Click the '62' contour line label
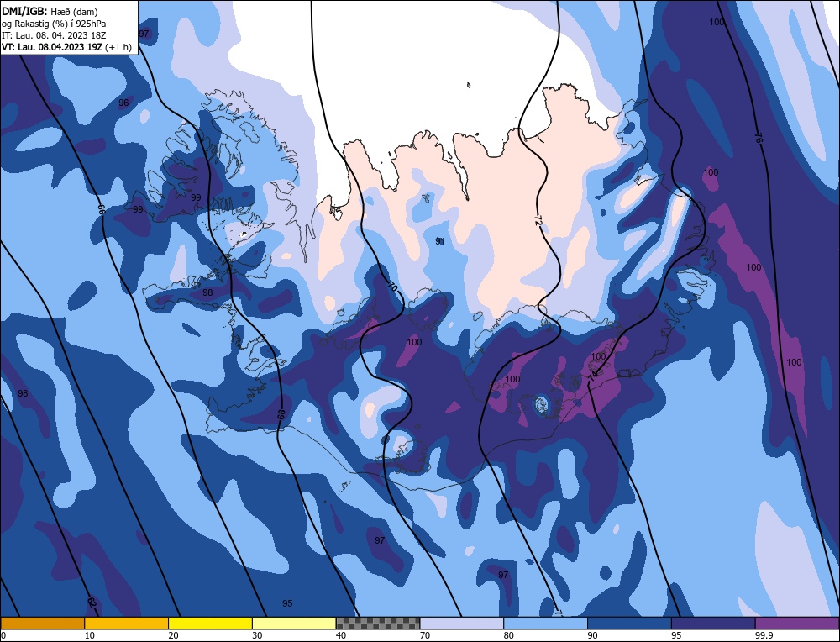 point(92,602)
